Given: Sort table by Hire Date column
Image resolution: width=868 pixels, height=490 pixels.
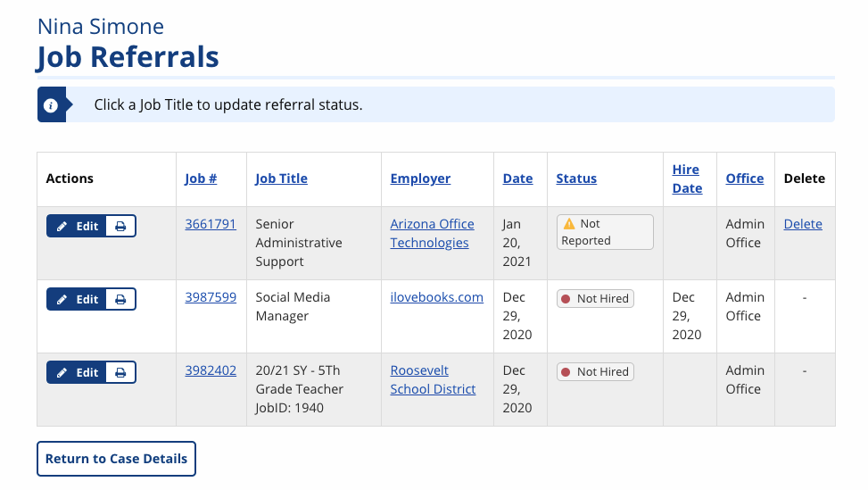Looking at the screenshot, I should tap(687, 179).
